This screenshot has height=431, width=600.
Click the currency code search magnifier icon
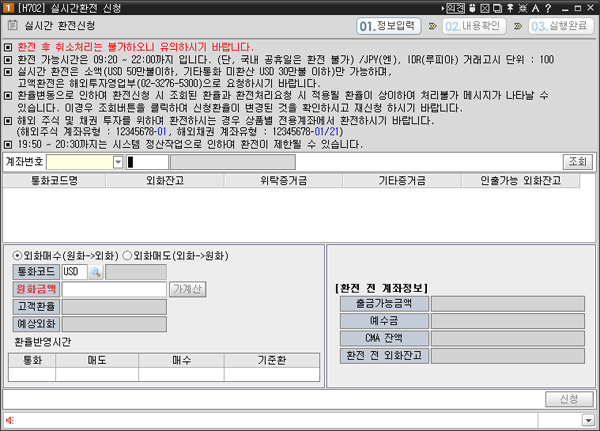(x=94, y=271)
